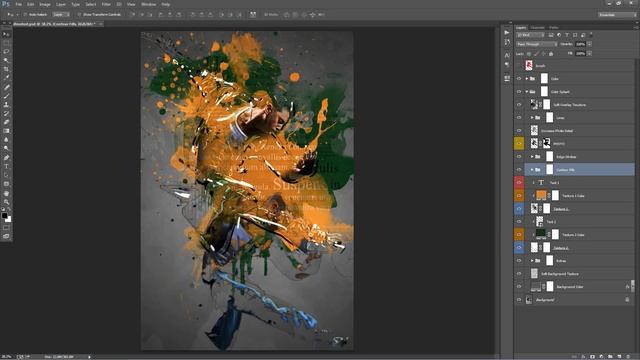Select the Move tool in the toolbox
Image resolution: width=640 pixels, height=360 pixels.
pyautogui.click(x=6, y=34)
